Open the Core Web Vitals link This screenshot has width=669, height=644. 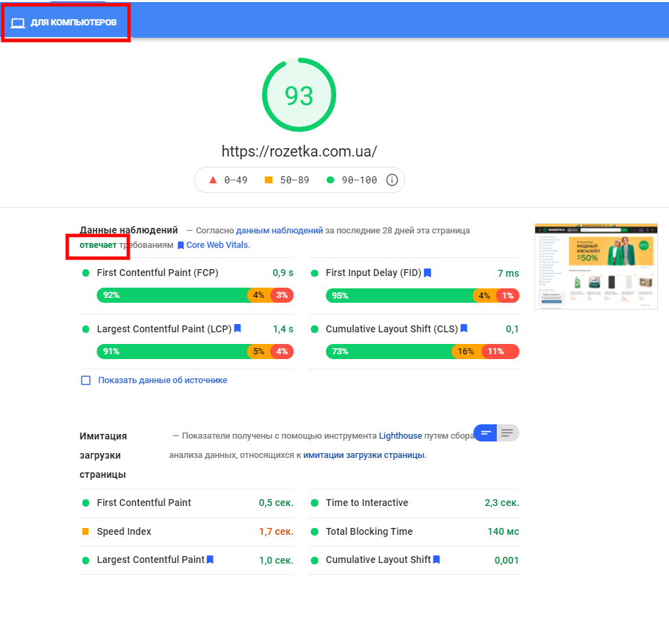(218, 245)
